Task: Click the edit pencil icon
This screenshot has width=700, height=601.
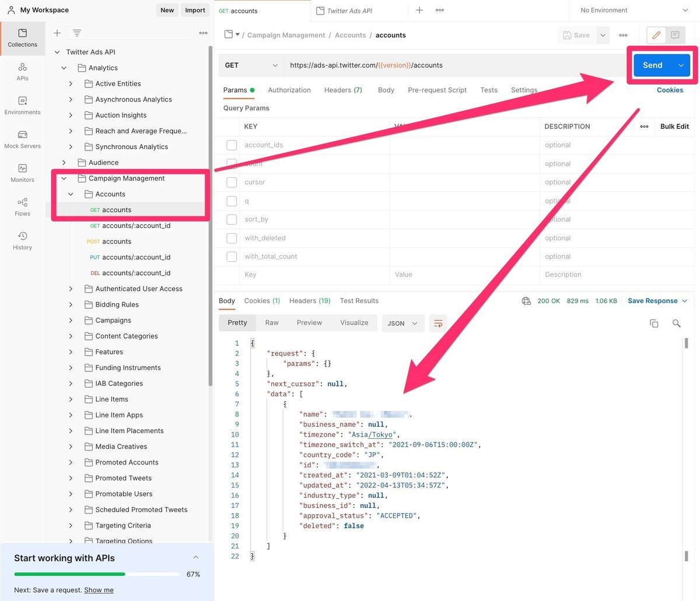Action: point(656,35)
